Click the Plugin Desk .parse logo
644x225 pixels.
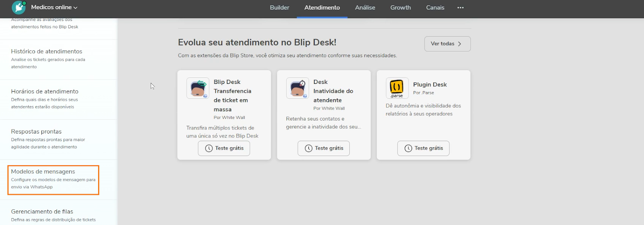point(397,88)
